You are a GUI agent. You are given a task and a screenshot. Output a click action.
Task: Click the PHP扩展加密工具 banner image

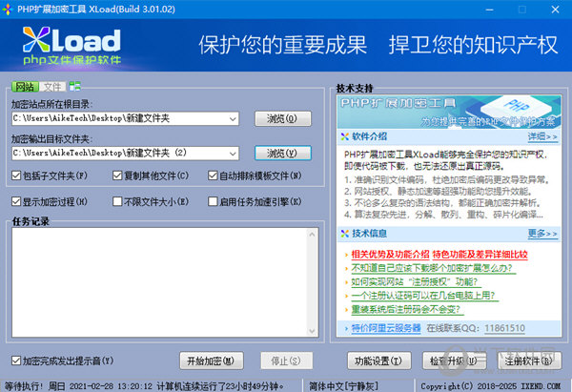coord(449,112)
